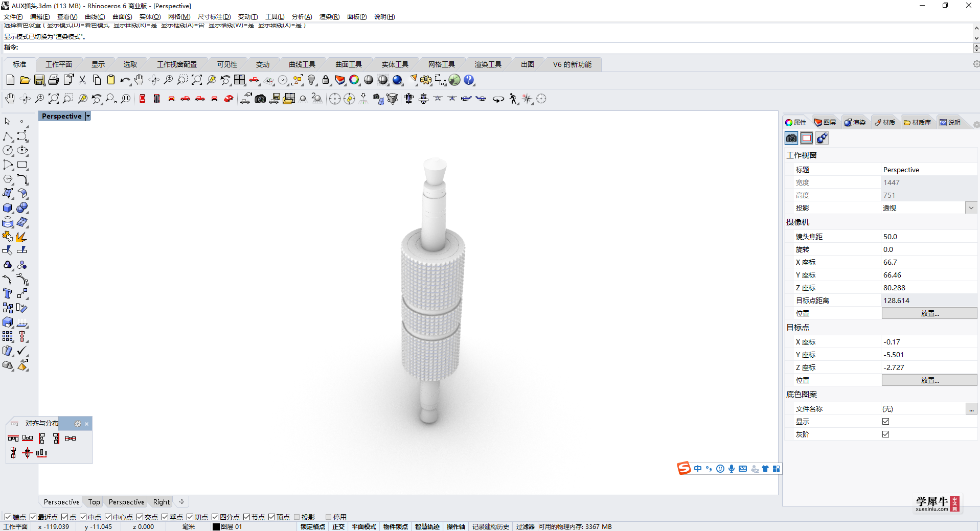Toggle 记录建构历史 in status bar
The image size is (980, 531).
(x=491, y=526)
